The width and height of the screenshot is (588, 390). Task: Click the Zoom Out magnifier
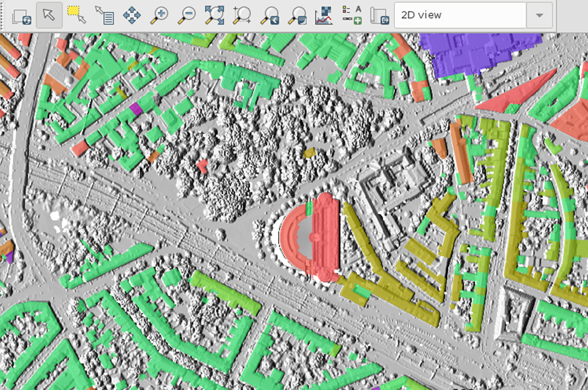(x=187, y=15)
